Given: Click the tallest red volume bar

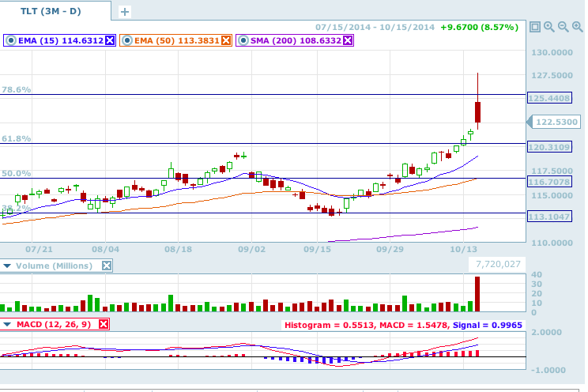Looking at the screenshot, I should (477, 294).
